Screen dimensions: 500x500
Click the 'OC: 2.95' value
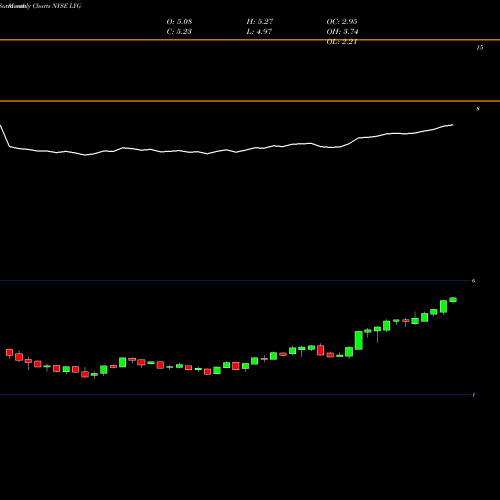(342, 22)
